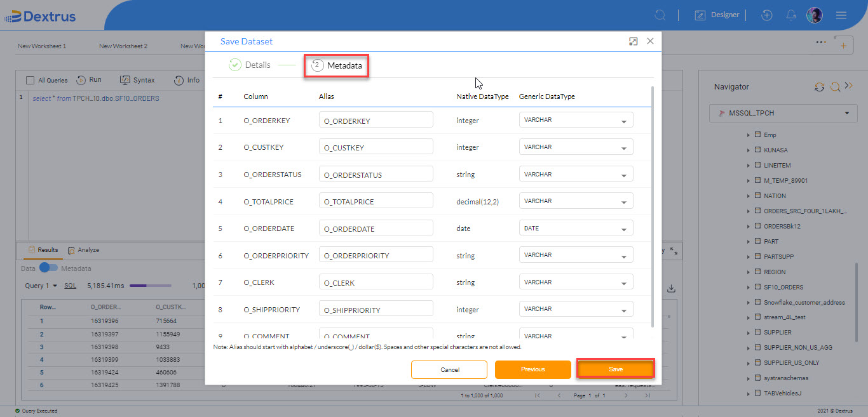Screen dimensions: 868x417
Task: Select the Results tab
Action: click(x=43, y=250)
